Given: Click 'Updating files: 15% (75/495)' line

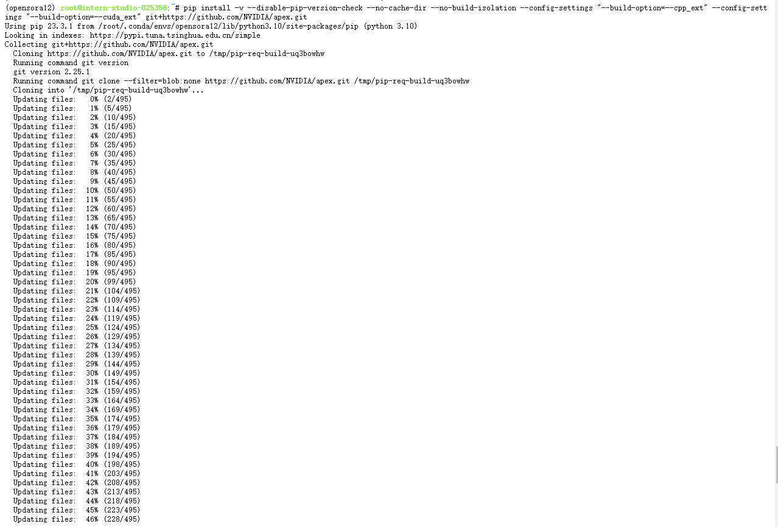Looking at the screenshot, I should (x=75, y=236).
